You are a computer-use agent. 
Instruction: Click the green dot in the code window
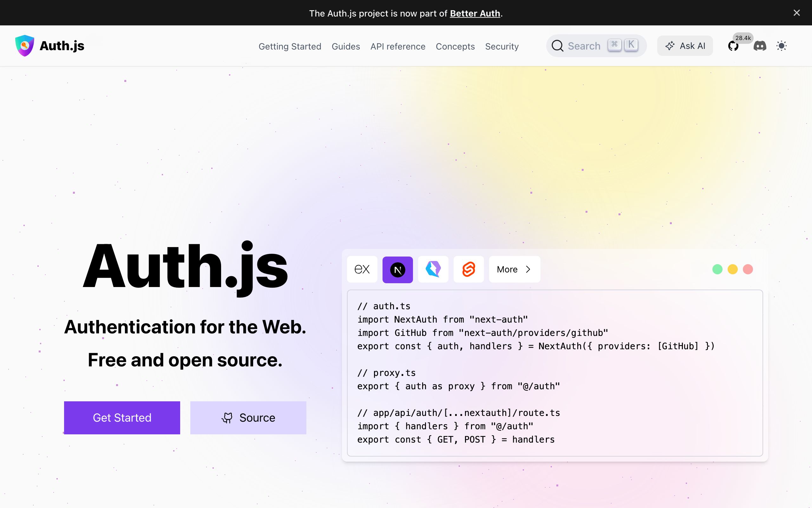[x=717, y=270]
